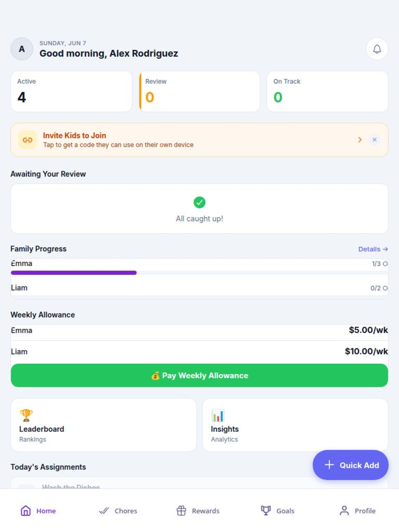Viewport: 399px width, 532px height.
Task: Toggle Liam's progress status circle
Action: [385, 288]
